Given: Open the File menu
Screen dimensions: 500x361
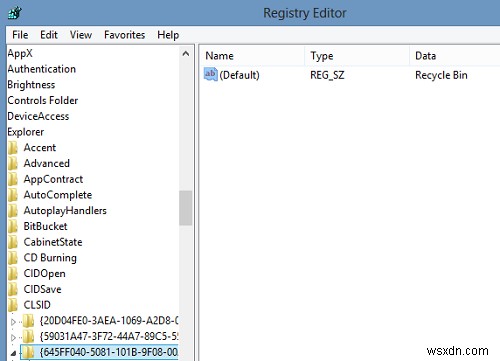Looking at the screenshot, I should pyautogui.click(x=20, y=35).
